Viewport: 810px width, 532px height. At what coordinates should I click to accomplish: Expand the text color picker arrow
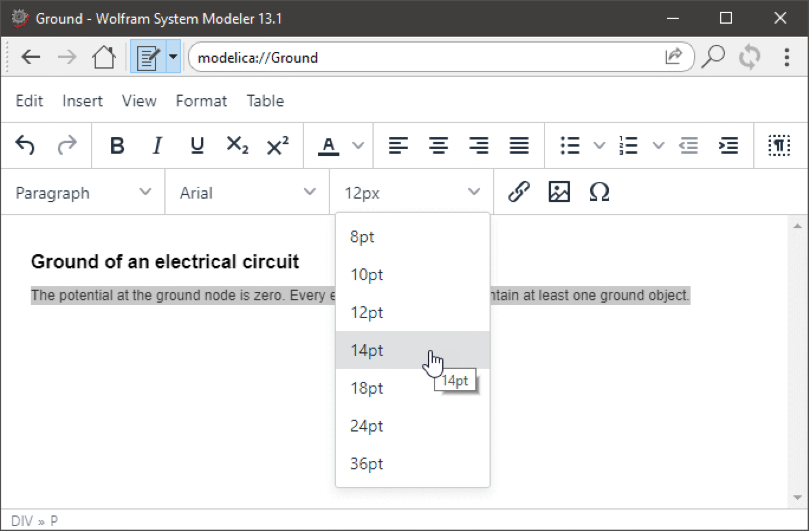(358, 145)
